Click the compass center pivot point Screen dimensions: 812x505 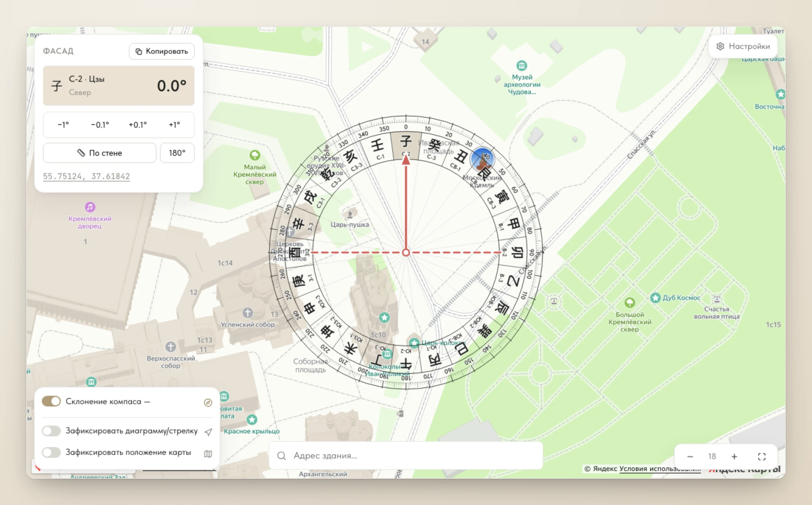click(x=406, y=252)
